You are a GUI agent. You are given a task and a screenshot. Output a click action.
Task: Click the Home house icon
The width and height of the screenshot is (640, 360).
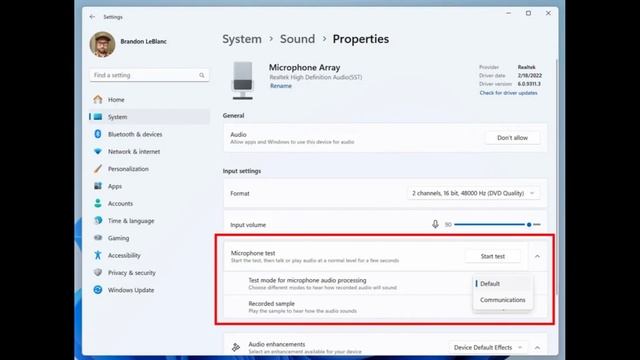point(98,99)
